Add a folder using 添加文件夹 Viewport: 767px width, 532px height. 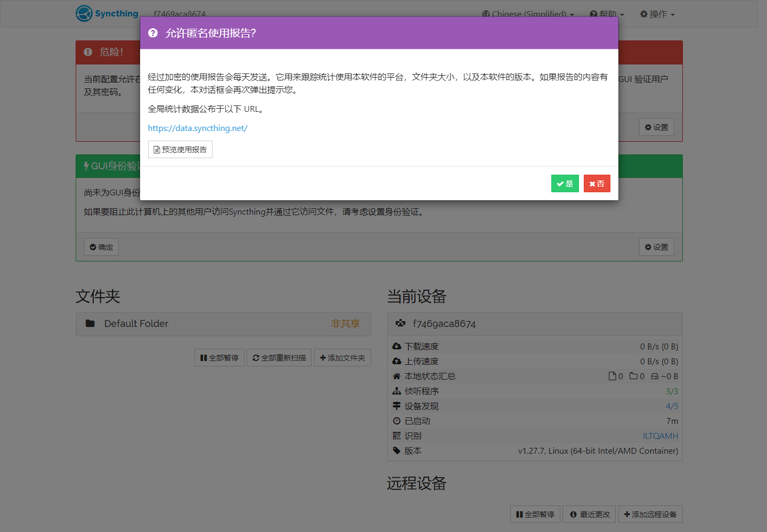pos(342,358)
